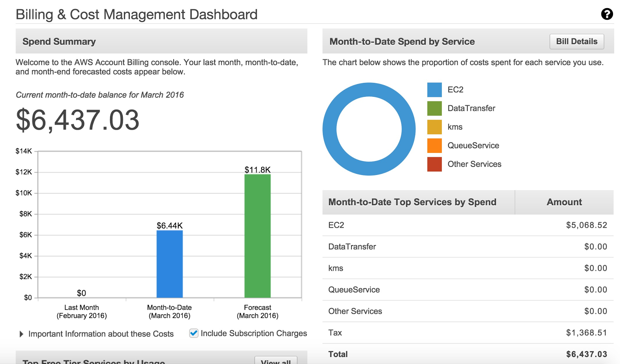
Task: Click the Spend Summary panel heading
Action: coord(59,41)
